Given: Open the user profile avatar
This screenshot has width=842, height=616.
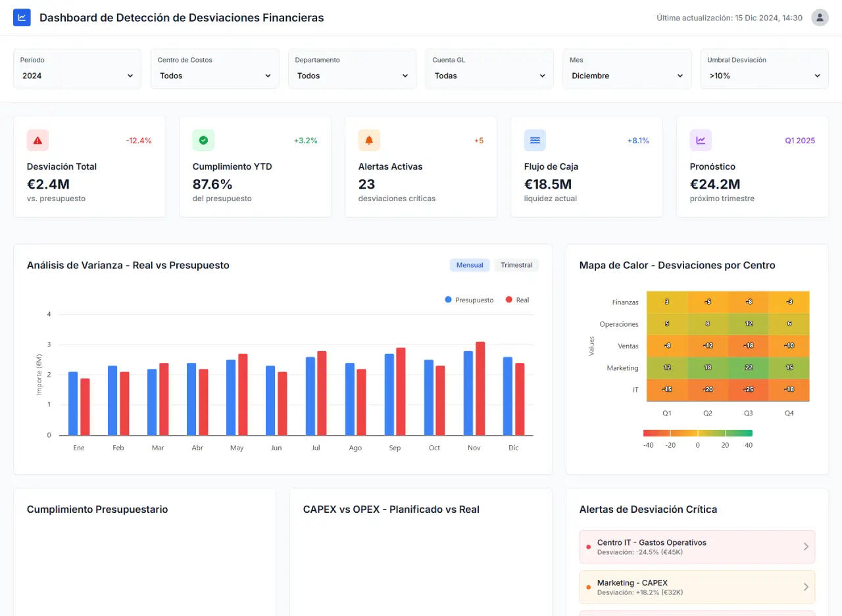Looking at the screenshot, I should tap(820, 18).
